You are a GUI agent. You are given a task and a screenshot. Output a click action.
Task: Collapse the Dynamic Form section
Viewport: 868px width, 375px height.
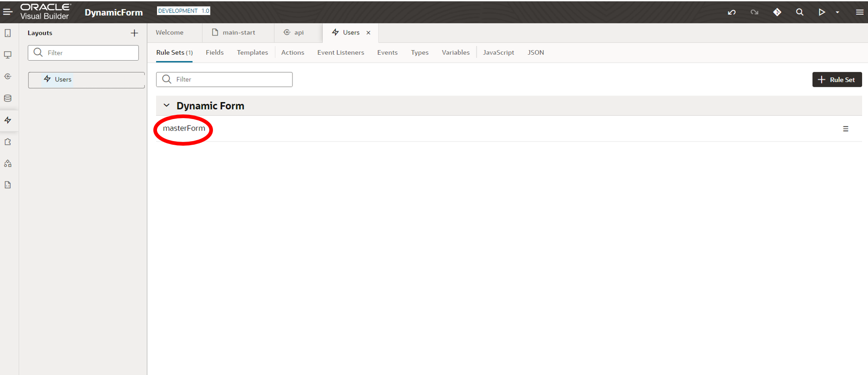pos(167,106)
